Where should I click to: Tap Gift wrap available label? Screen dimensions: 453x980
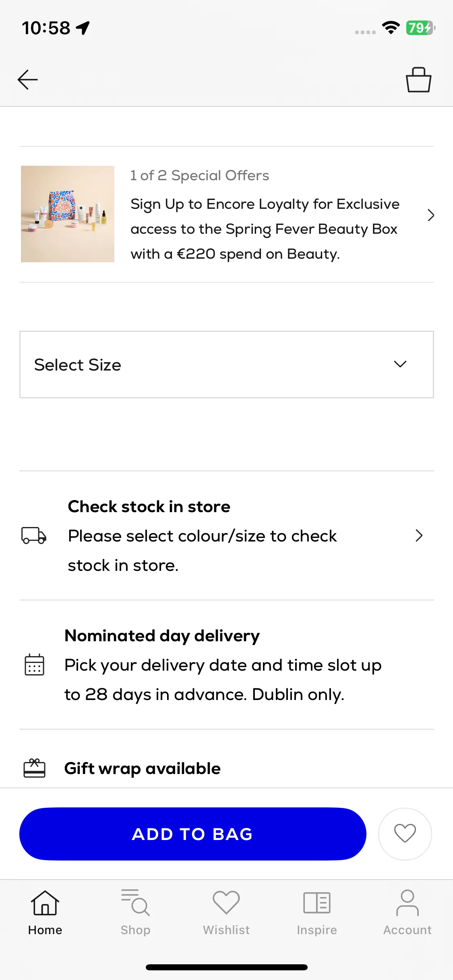click(x=143, y=768)
